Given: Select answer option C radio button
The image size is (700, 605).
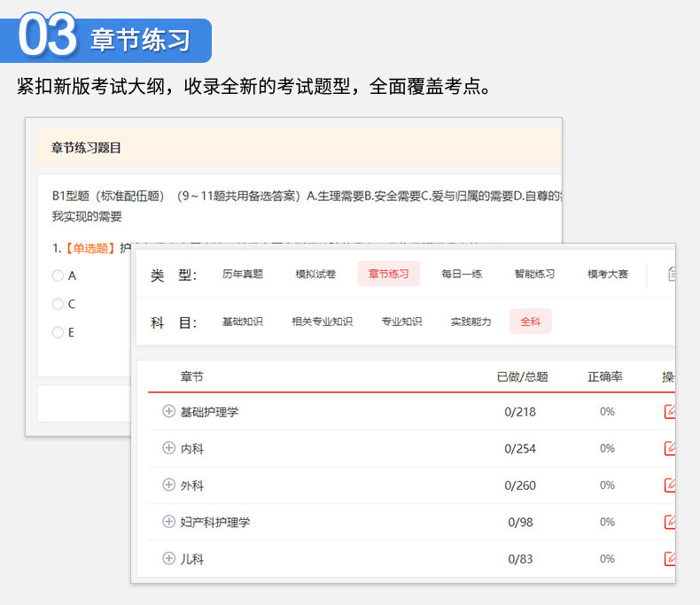Looking at the screenshot, I should (58, 304).
